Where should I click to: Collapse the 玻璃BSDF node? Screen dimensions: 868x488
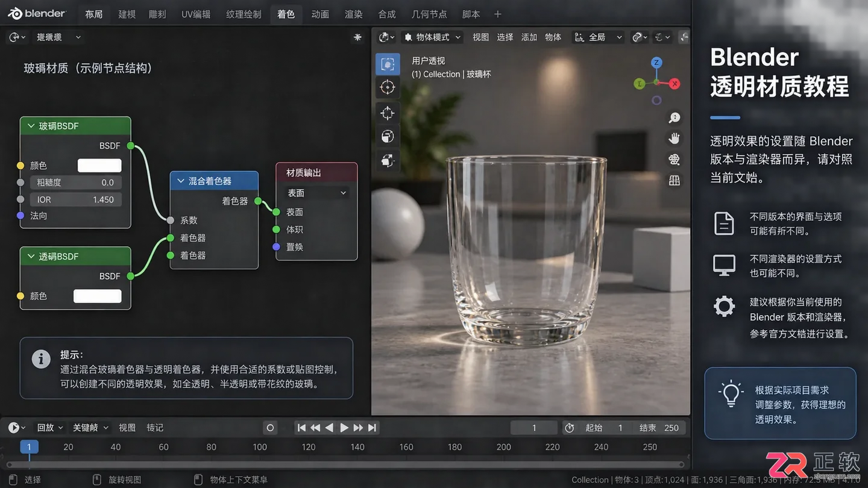pyautogui.click(x=31, y=126)
